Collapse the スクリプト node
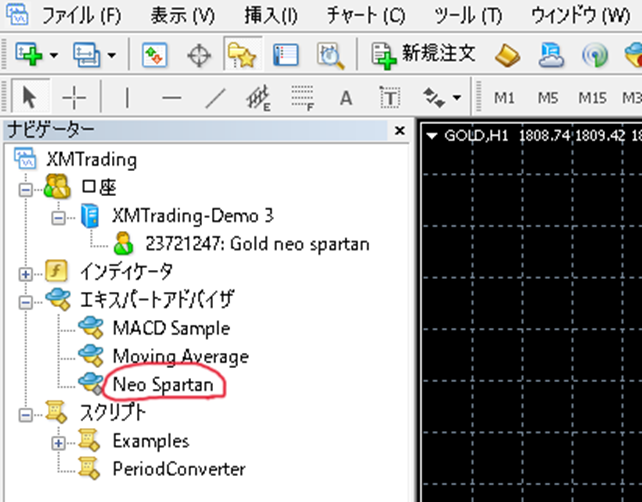Image resolution: width=642 pixels, height=502 pixels. click(x=25, y=415)
